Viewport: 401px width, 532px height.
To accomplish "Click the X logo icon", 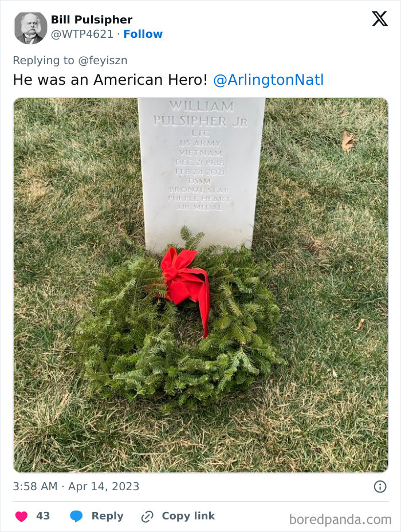I will click(379, 19).
